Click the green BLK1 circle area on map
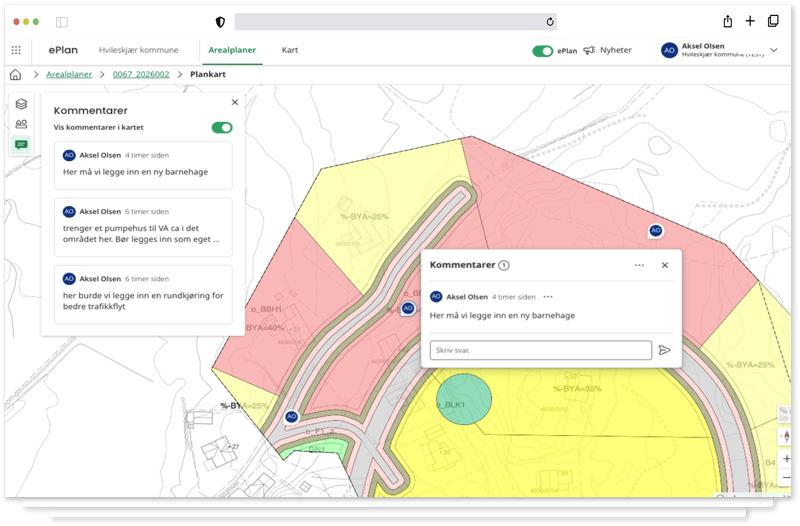The width and height of the screenshot is (800, 526). point(464,399)
